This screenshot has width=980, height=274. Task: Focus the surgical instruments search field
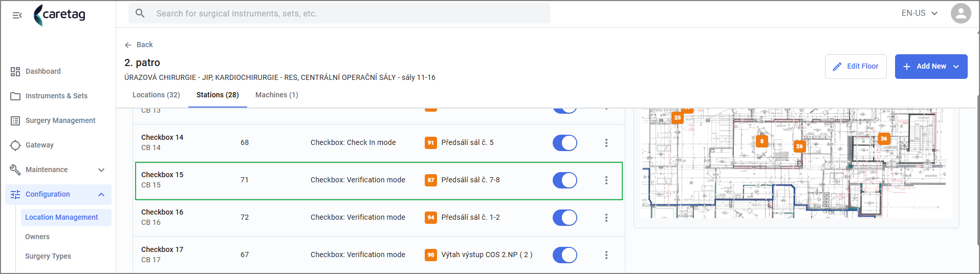click(339, 13)
